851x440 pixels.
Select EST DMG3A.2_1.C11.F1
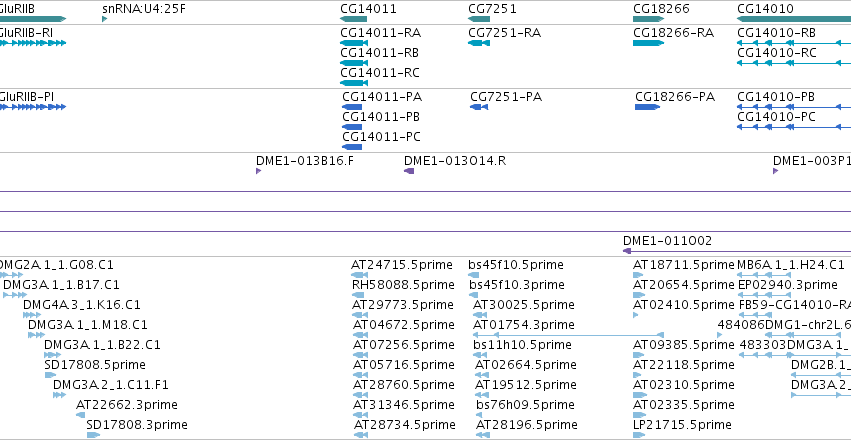pyautogui.click(x=59, y=395)
